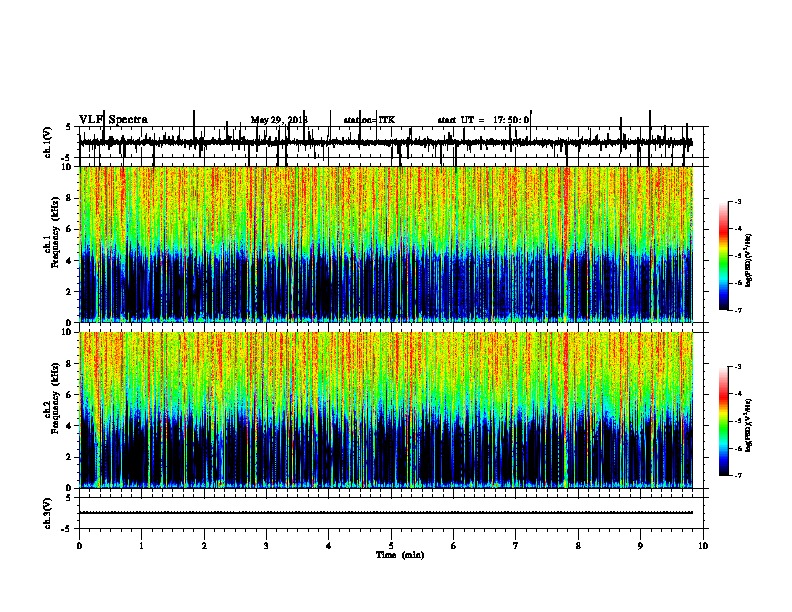Image resolution: width=792 pixels, height=612 pixels.
Task: Click the "-7" label on ch.2 color scale
Action: 737,476
